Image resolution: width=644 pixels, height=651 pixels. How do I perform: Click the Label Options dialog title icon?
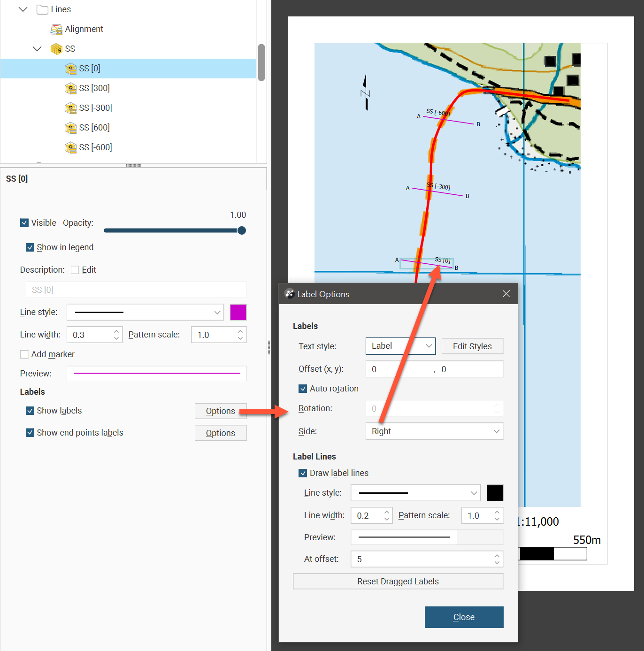coord(290,294)
